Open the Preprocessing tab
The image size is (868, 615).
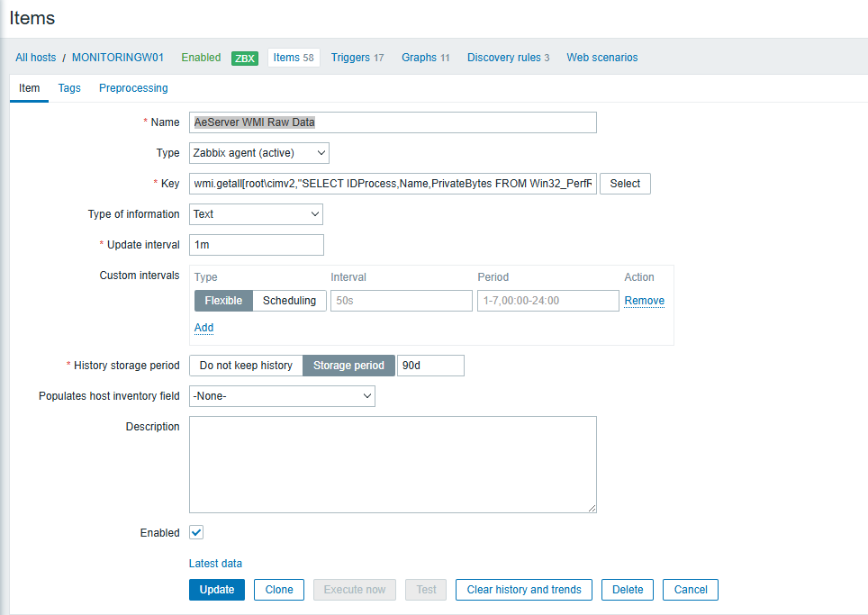133,88
